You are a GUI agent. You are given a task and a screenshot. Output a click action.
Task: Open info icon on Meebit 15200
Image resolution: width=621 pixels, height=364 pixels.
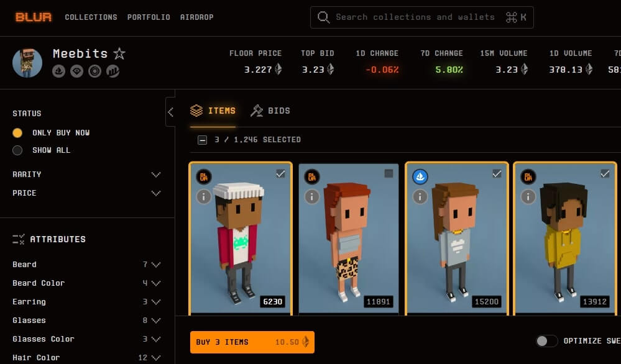(x=420, y=196)
